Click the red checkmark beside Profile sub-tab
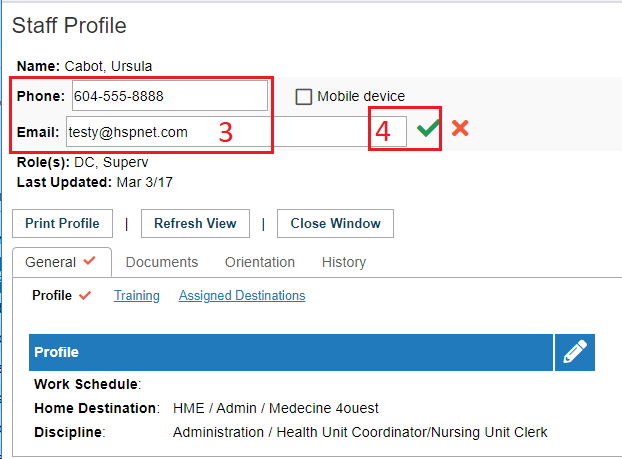The height and width of the screenshot is (459, 622). pos(85,296)
